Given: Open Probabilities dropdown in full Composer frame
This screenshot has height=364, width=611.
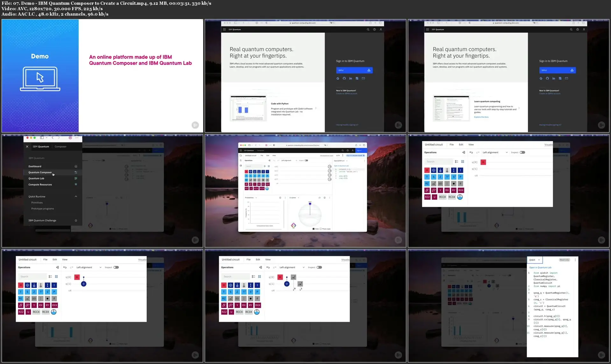Looking at the screenshot, I should click(251, 198).
